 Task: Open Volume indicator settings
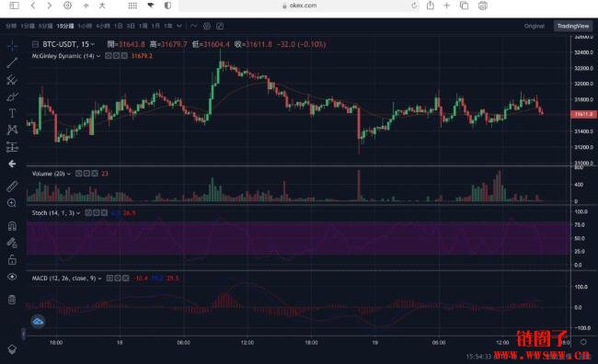[x=86, y=174]
